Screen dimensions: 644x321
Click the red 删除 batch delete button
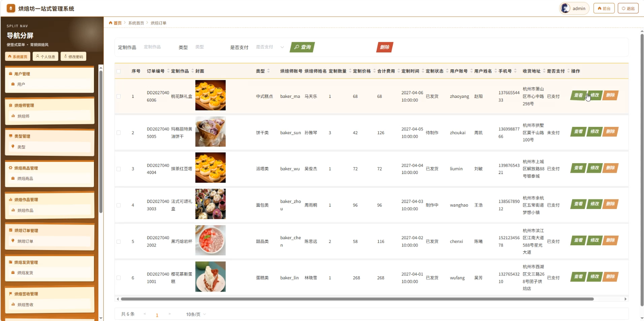click(x=385, y=47)
